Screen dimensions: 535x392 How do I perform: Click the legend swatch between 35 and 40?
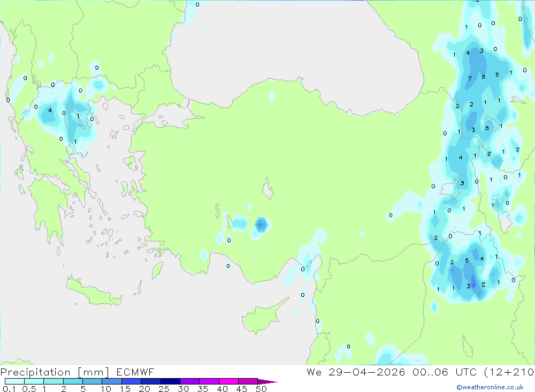coord(209,381)
